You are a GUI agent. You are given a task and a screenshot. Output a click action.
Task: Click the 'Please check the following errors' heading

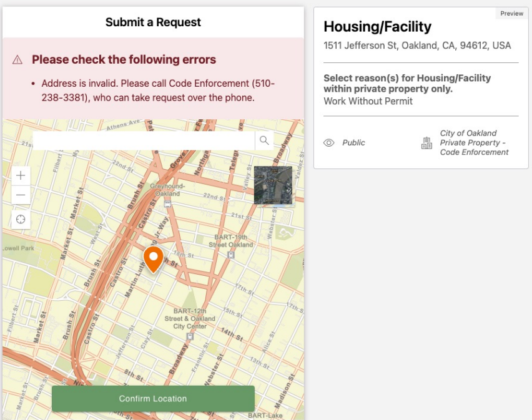[x=124, y=60]
